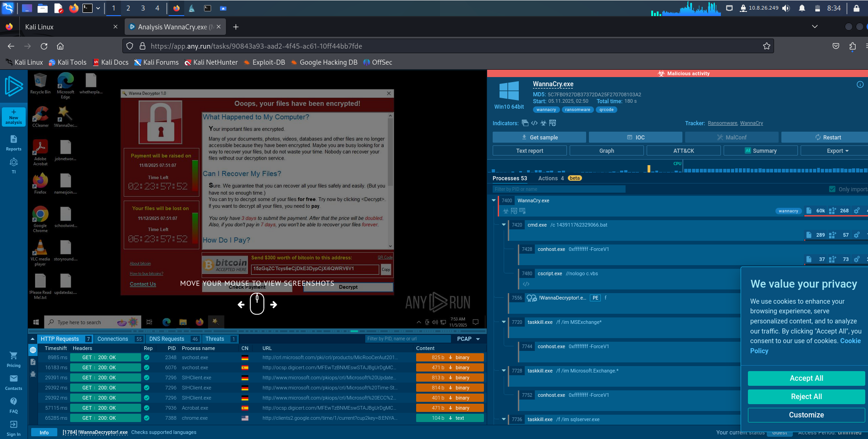Click the gears icon on WannaCry.exe process row

(x=857, y=211)
